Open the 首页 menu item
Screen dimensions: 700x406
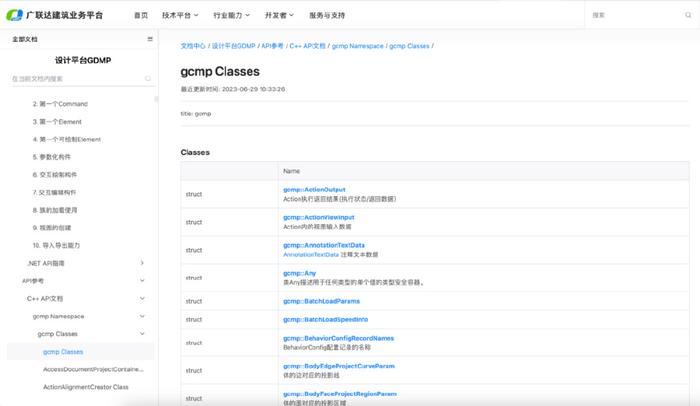[x=141, y=15]
